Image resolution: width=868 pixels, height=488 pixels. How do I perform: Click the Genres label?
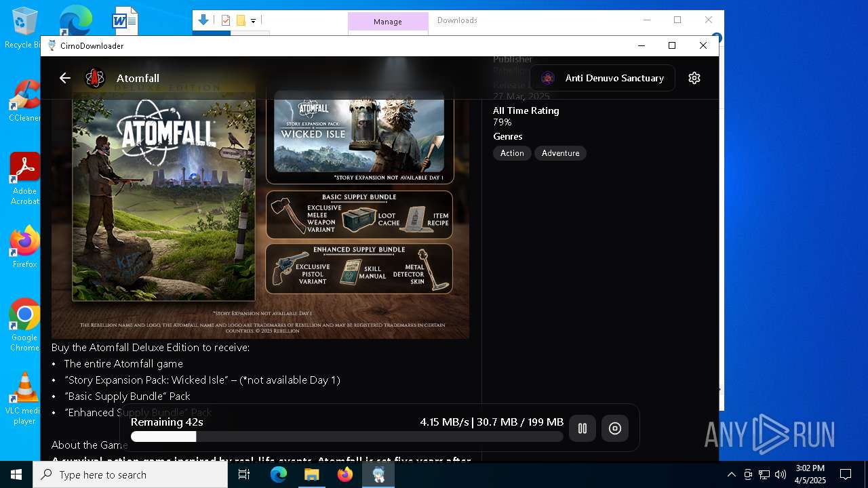pyautogui.click(x=508, y=136)
